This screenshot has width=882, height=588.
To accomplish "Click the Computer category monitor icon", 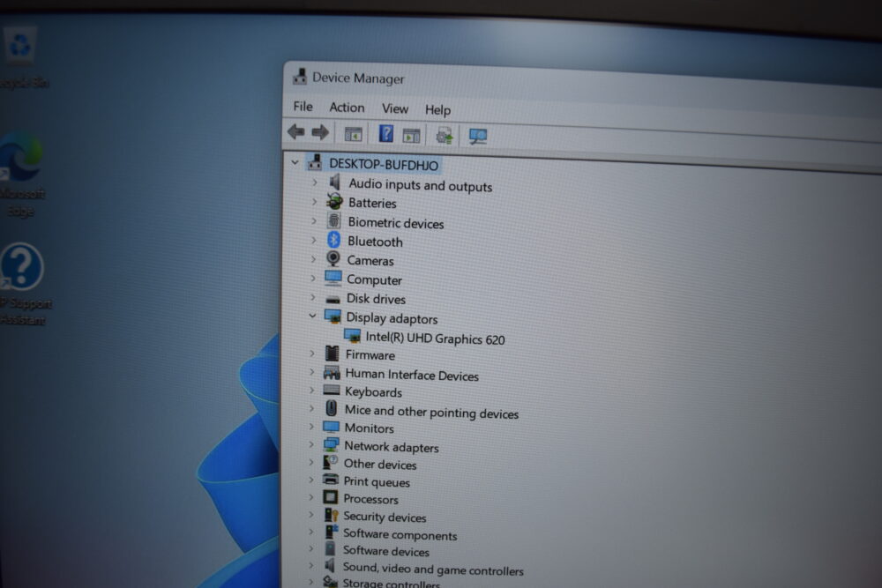I will 333,278.
